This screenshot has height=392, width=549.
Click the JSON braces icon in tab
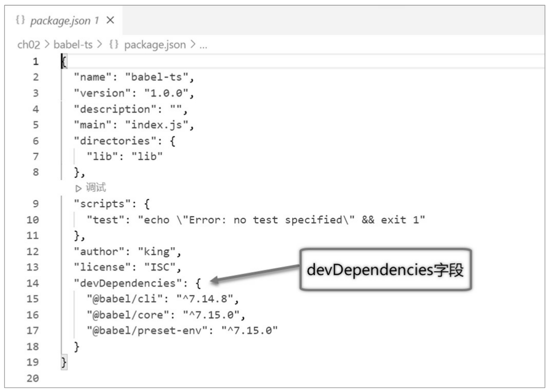(x=21, y=21)
